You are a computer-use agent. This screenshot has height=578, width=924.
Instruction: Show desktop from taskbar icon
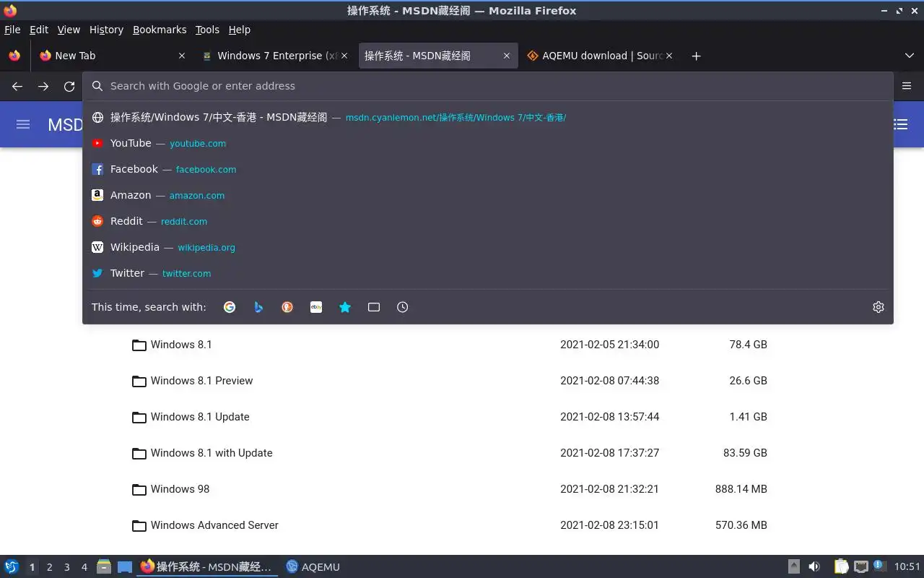(x=125, y=567)
